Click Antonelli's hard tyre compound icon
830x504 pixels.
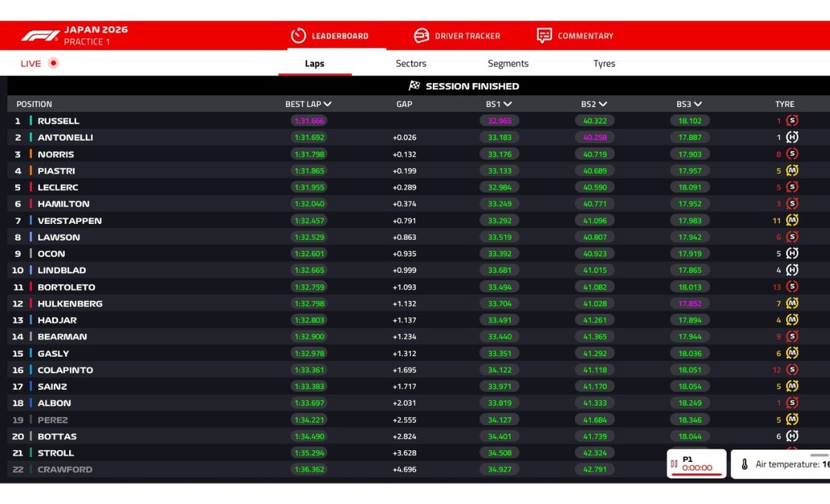tap(793, 137)
